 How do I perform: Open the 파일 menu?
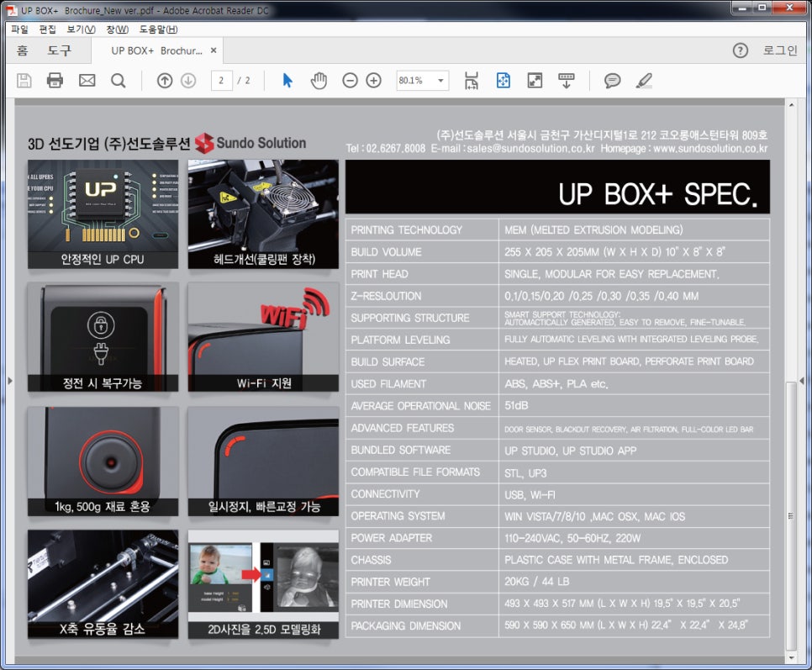tap(19, 29)
